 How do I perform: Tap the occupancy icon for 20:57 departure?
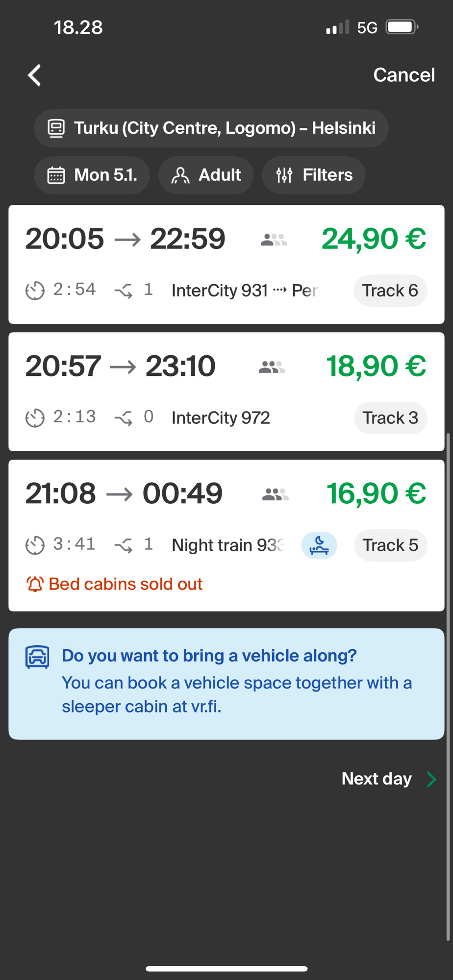coord(272,367)
